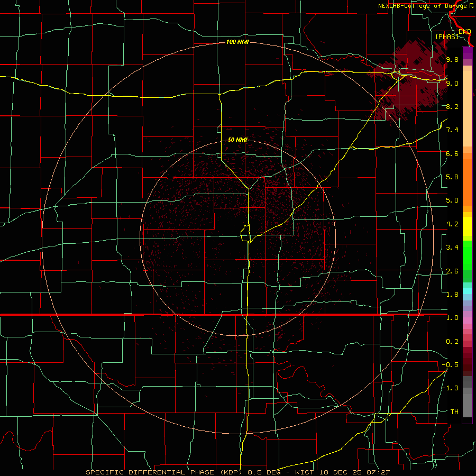Click the 1.8 value on the color scale
The width and height of the screenshot is (476, 476).
click(x=452, y=295)
